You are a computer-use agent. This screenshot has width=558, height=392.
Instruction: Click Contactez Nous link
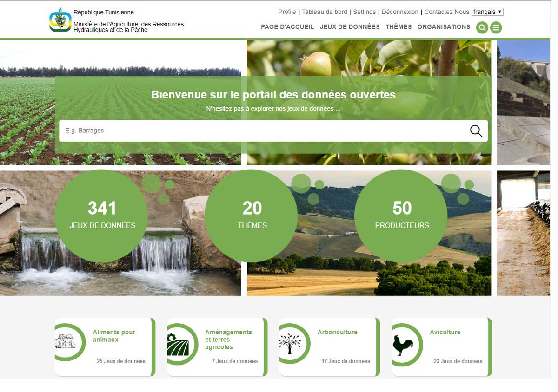[x=447, y=12]
